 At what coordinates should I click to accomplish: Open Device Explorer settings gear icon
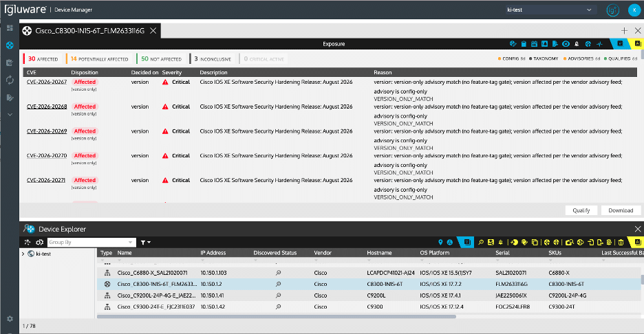pyautogui.click(x=39, y=242)
